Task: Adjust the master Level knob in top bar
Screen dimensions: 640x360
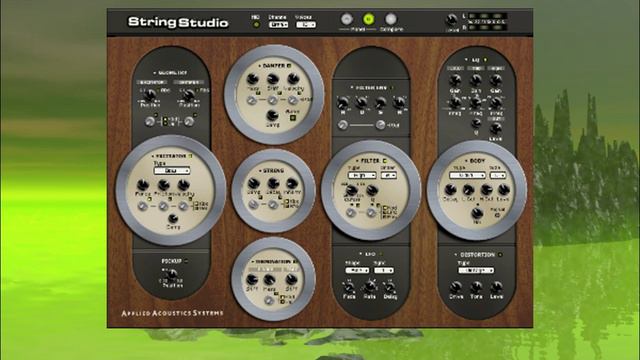Action: pos(451,20)
